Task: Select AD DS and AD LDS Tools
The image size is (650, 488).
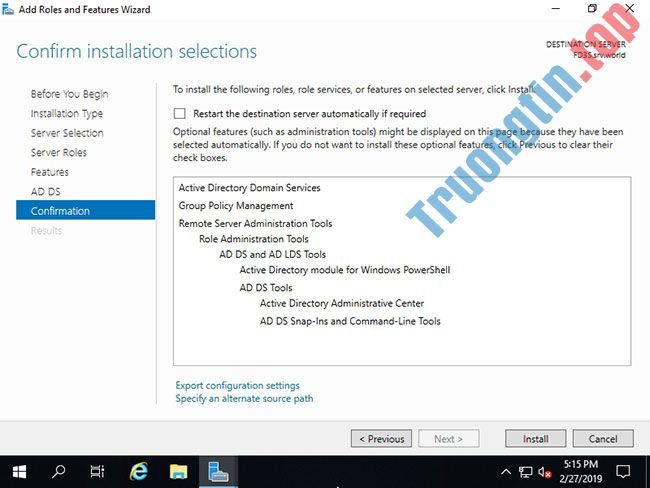Action: pyautogui.click(x=272, y=255)
